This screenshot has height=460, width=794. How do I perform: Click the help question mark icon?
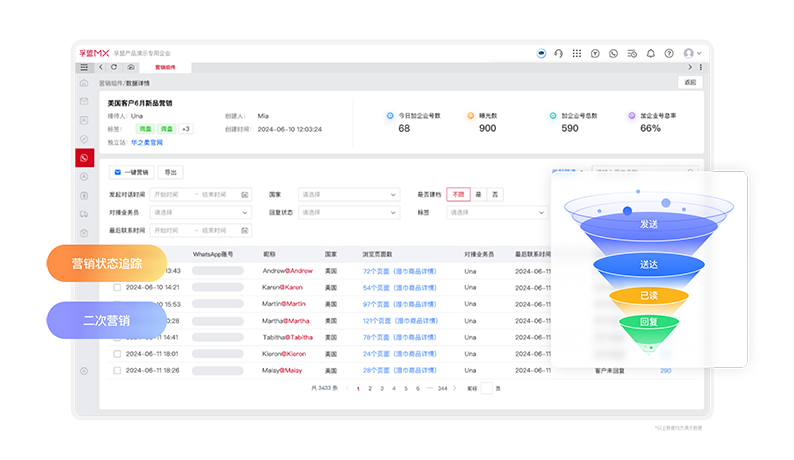pos(670,53)
